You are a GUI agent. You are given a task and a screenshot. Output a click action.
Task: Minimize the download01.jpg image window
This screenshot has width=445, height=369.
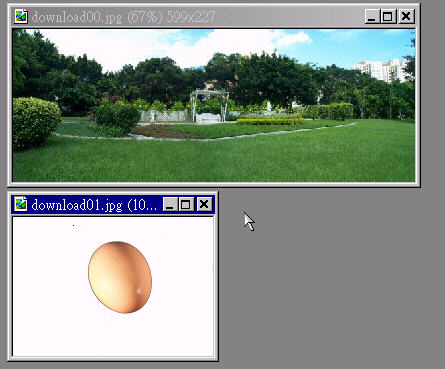(x=170, y=204)
